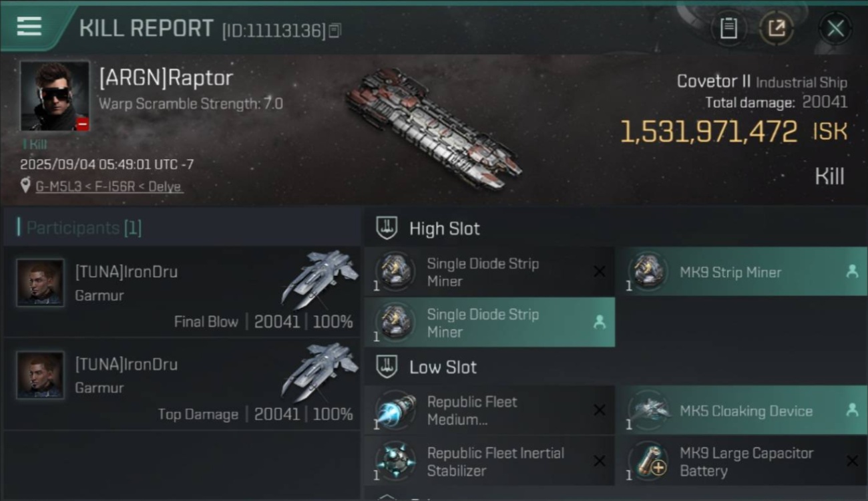Viewport: 868px width, 501px height.
Task: Collapse the Low Slot section
Action: coord(387,367)
